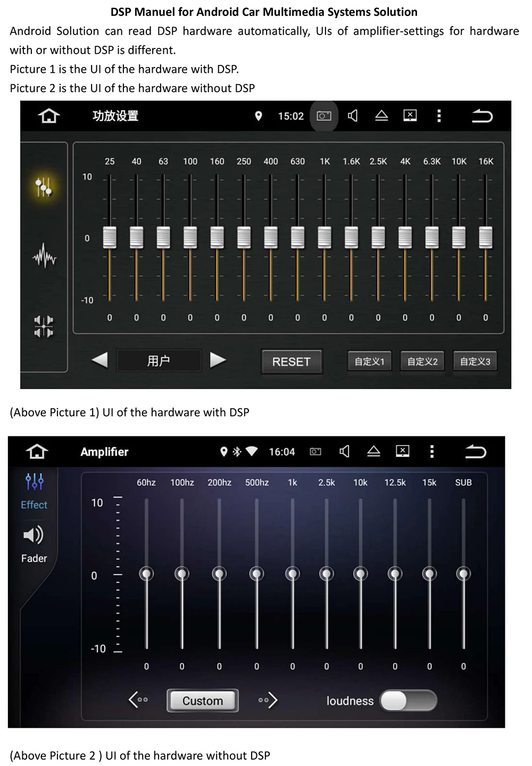Click the 16K band slider knob

(x=485, y=237)
